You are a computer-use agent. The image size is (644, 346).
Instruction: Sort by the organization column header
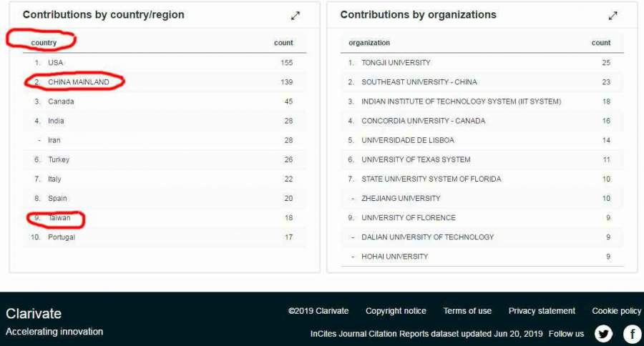[x=369, y=43]
